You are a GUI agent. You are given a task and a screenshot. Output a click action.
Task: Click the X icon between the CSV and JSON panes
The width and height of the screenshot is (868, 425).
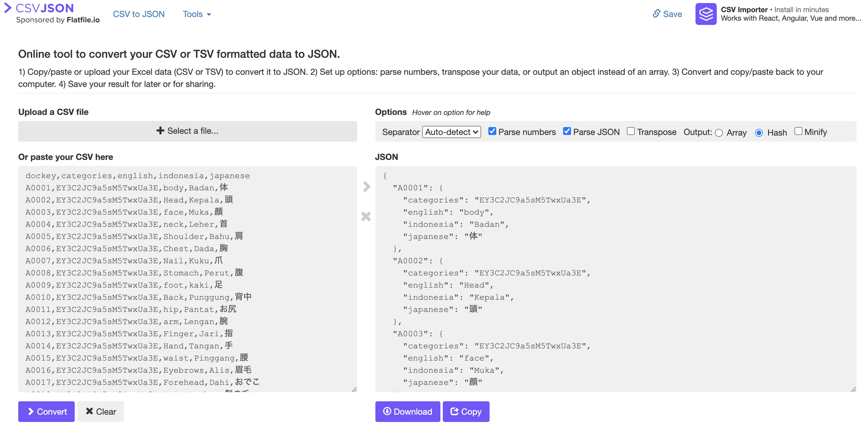click(x=366, y=216)
